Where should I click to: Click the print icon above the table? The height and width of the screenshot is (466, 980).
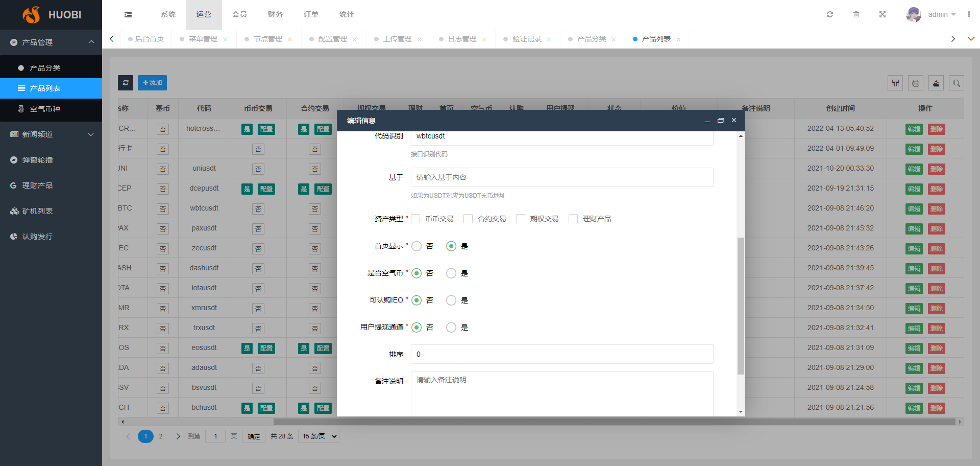tap(916, 83)
